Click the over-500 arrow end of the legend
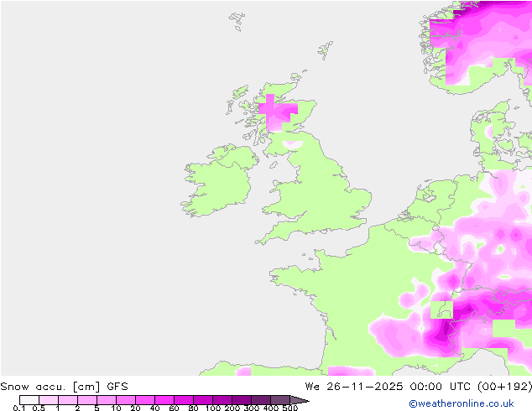Viewport: 532px width, 411px height. pos(299,400)
